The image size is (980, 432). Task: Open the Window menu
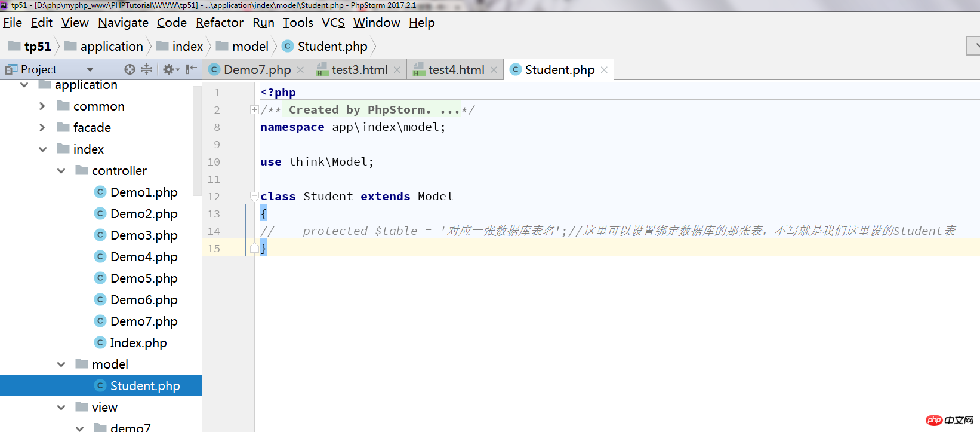point(377,23)
